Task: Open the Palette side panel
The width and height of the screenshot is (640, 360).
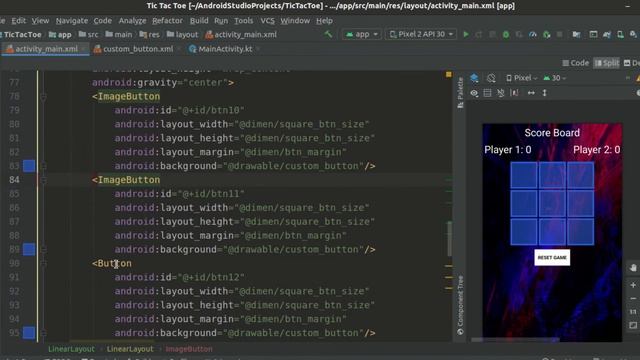Action: pyautogui.click(x=460, y=93)
